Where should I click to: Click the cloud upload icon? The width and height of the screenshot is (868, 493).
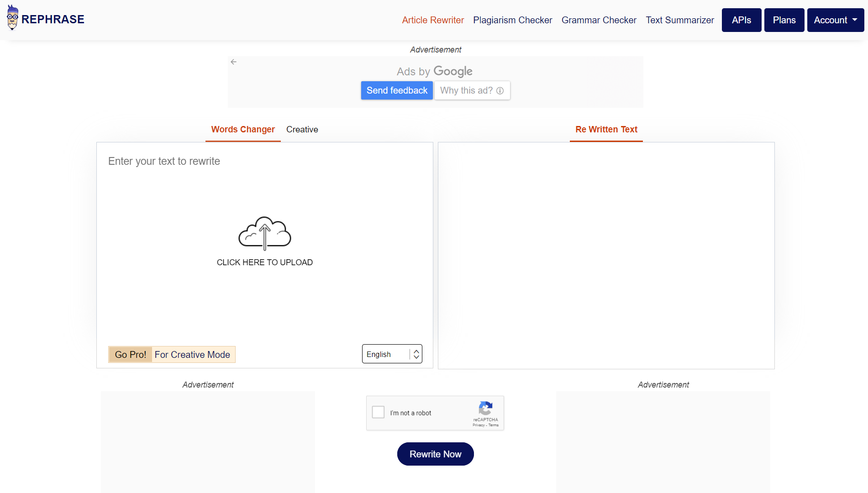(x=265, y=233)
